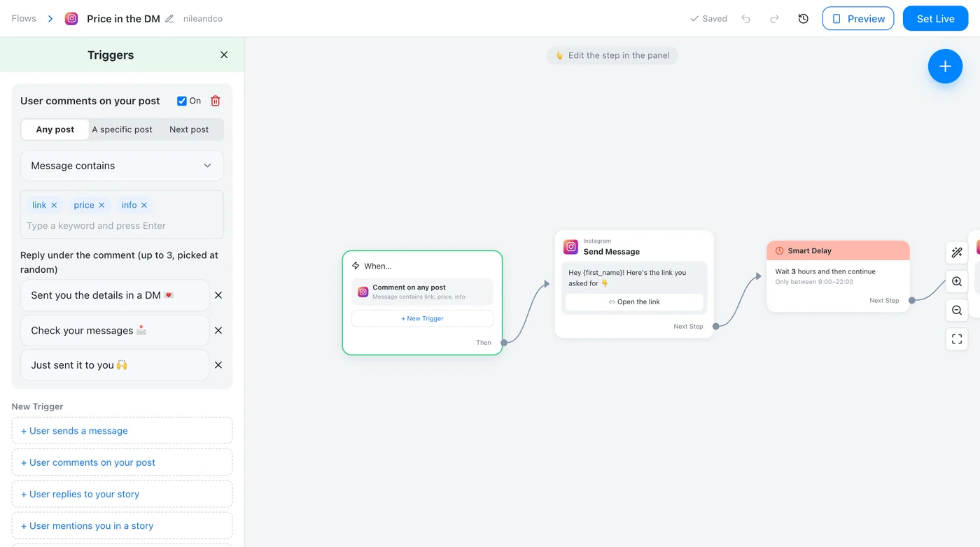The width and height of the screenshot is (980, 547).
Task: Open version history clock icon
Action: [803, 19]
